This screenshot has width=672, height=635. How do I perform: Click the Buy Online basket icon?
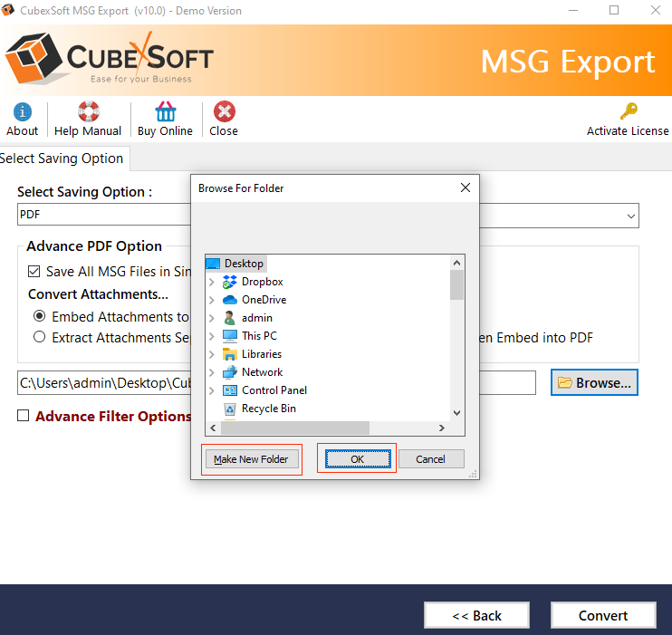166,111
